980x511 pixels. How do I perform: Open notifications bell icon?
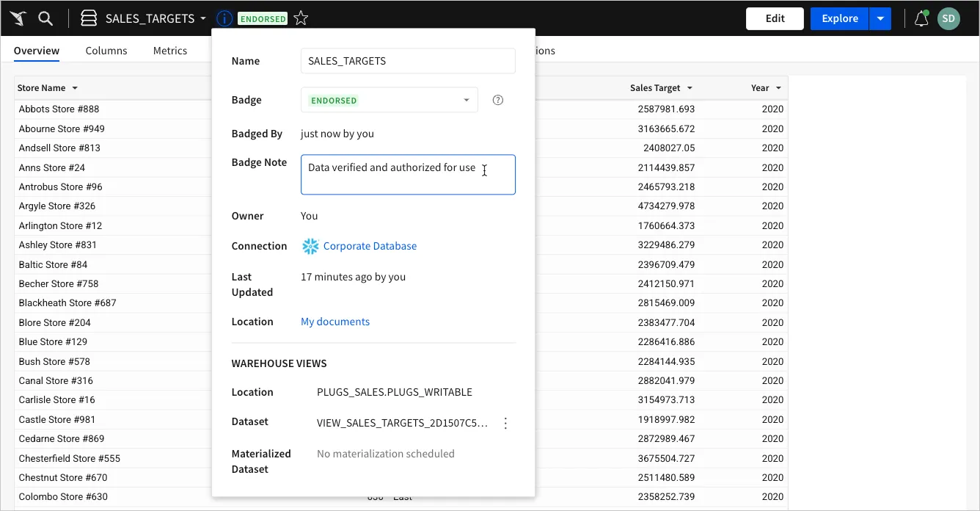(921, 18)
